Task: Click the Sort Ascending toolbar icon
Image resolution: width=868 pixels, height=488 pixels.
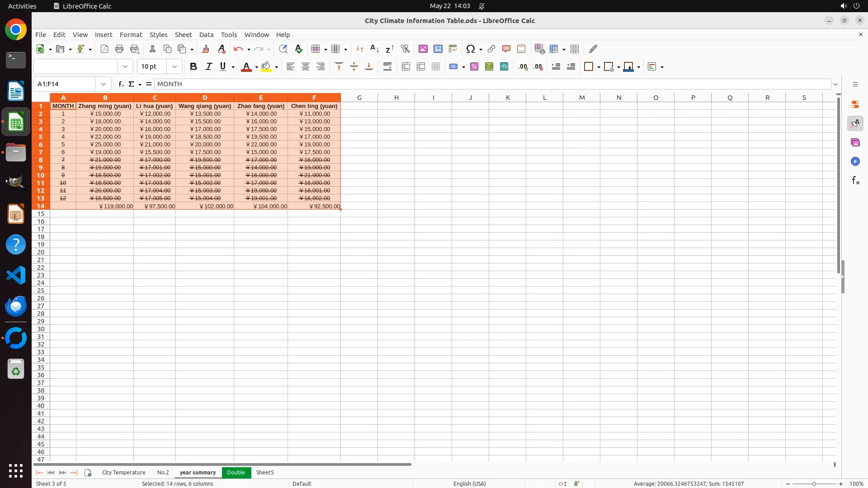Action: click(374, 49)
